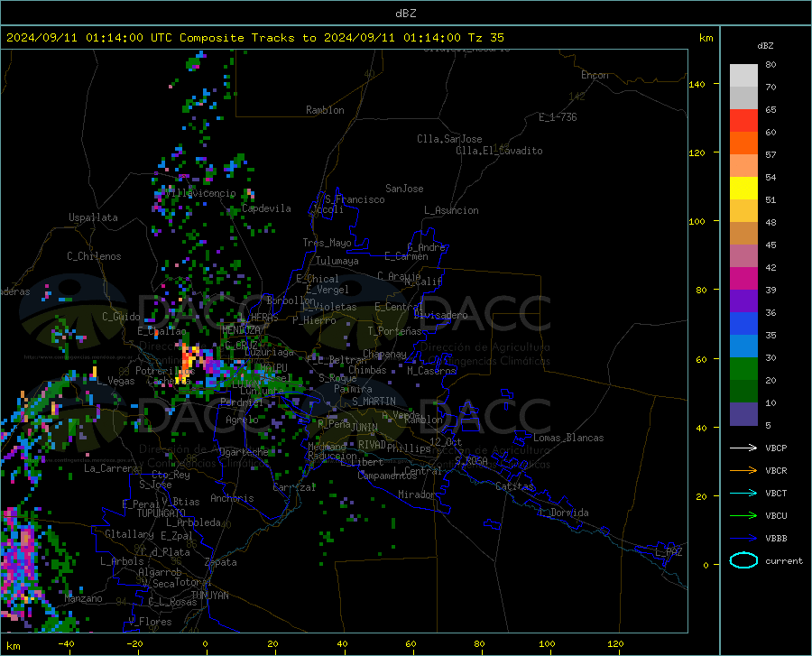This screenshot has width=812, height=656.
Task: Click the 'TUPUNGATO' map label
Action: click(161, 513)
